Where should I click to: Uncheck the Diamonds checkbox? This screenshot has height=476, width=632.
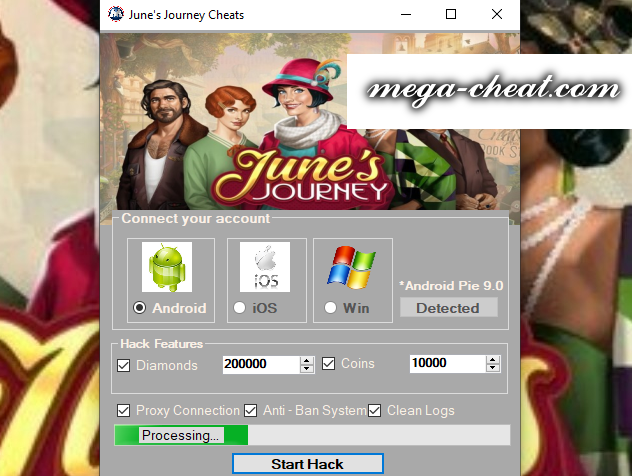click(123, 366)
